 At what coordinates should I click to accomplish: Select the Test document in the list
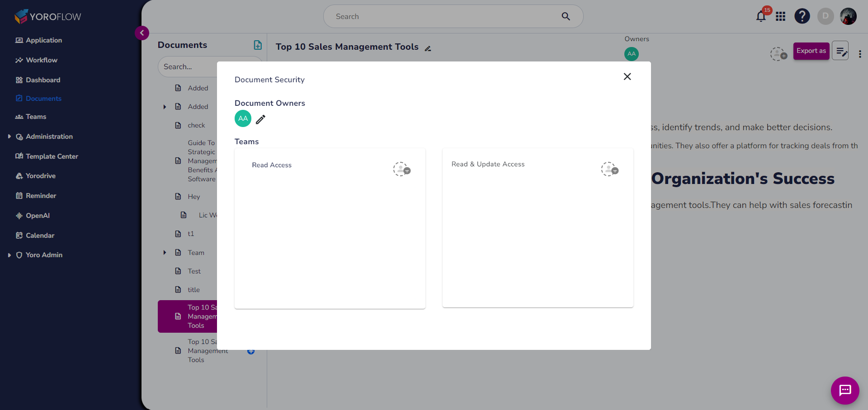(x=194, y=271)
